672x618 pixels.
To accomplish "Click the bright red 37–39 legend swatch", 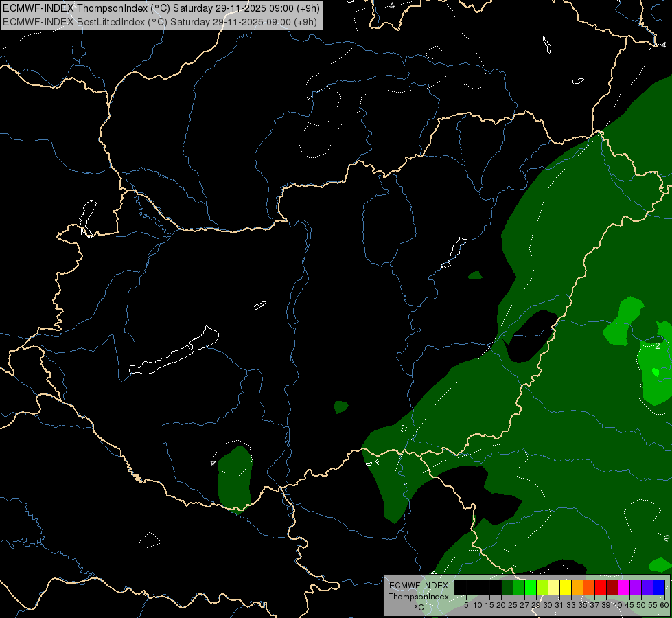I will pyautogui.click(x=601, y=587).
